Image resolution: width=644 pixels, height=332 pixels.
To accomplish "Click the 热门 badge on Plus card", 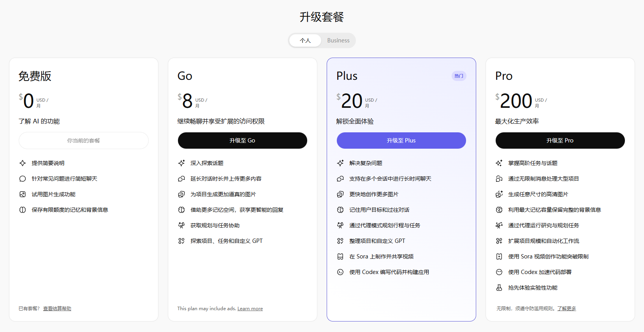I will click(x=459, y=76).
